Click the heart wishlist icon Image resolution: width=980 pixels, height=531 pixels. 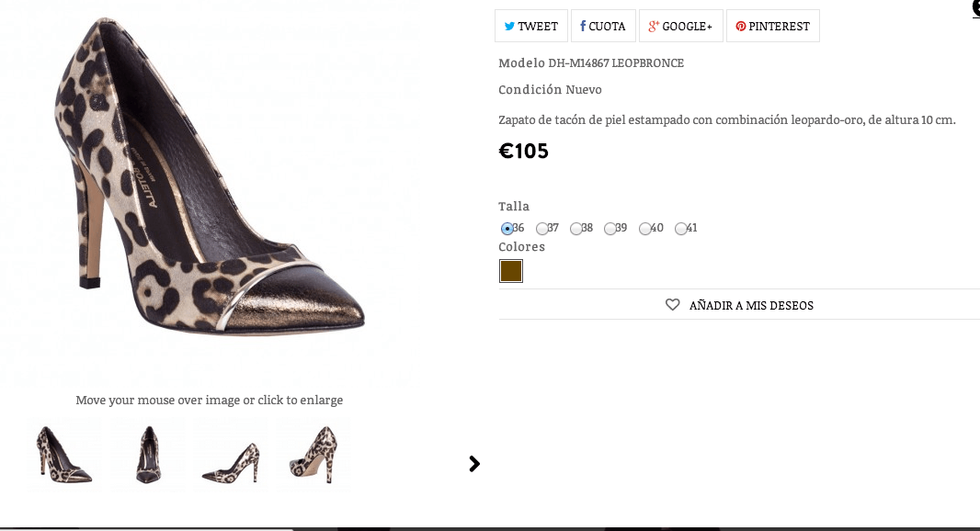(673, 305)
